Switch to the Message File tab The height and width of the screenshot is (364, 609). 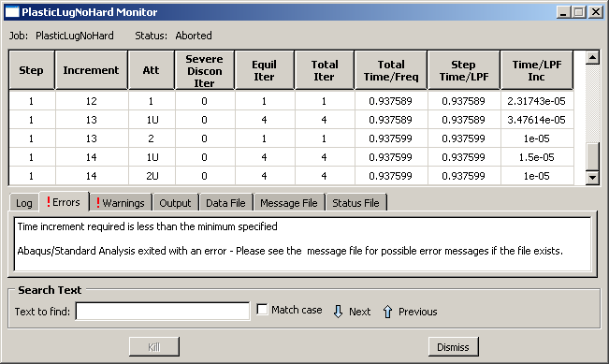(289, 203)
